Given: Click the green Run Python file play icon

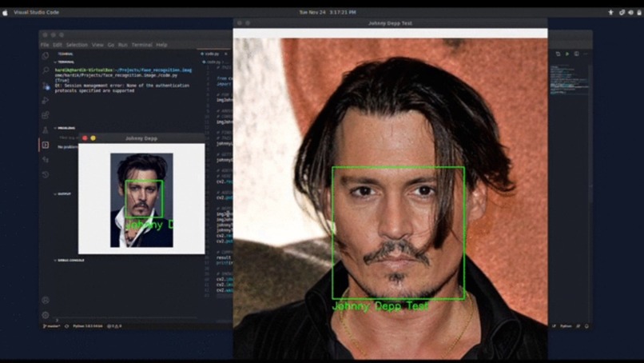Looking at the screenshot, I should (x=567, y=54).
